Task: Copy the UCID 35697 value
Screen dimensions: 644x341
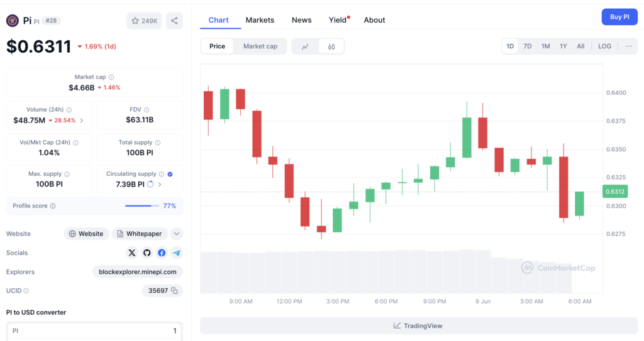Action: 175,291
